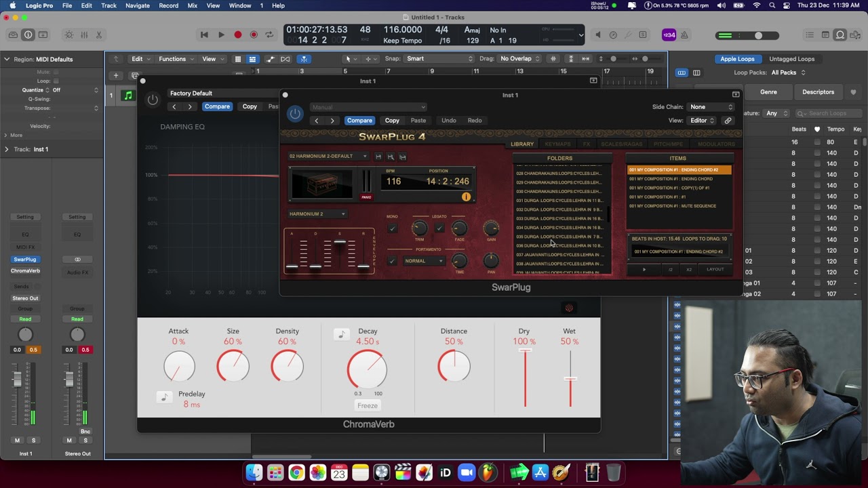868x488 pixels.
Task: Switch to SwarPlug Library tab
Action: coord(522,144)
